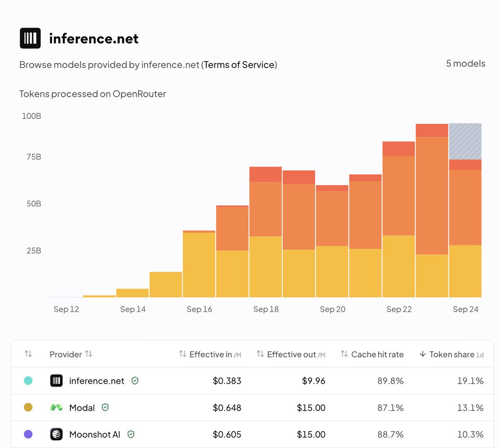Click the Modal provider logo icon
Viewport: 501px width, 448px height.
(x=56, y=407)
